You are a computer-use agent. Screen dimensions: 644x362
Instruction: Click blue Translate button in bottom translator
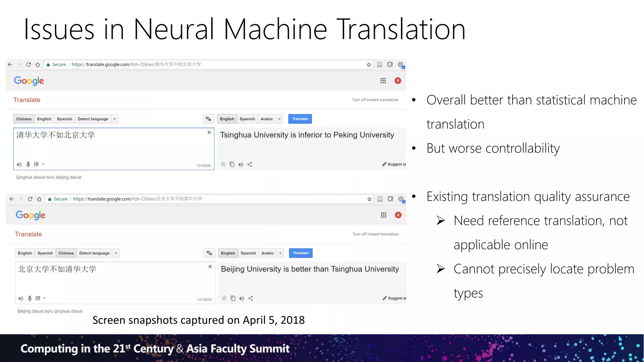301,253
